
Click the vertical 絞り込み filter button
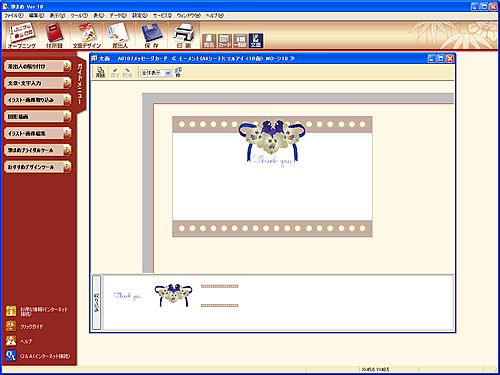pos(96,302)
